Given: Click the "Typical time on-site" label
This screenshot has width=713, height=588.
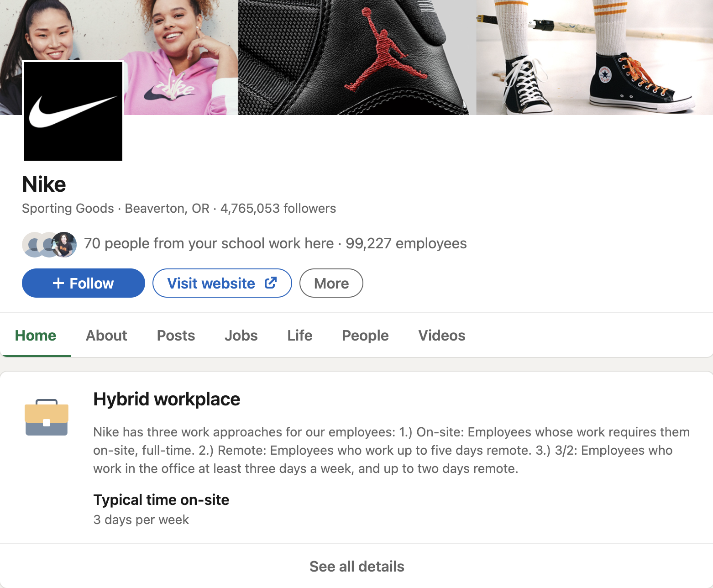Looking at the screenshot, I should [161, 500].
